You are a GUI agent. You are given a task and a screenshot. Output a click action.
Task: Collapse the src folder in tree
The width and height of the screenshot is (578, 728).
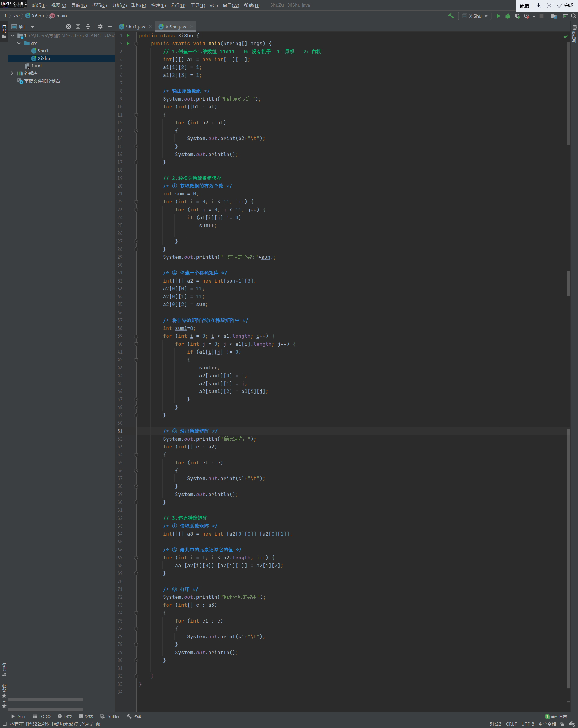coord(19,43)
